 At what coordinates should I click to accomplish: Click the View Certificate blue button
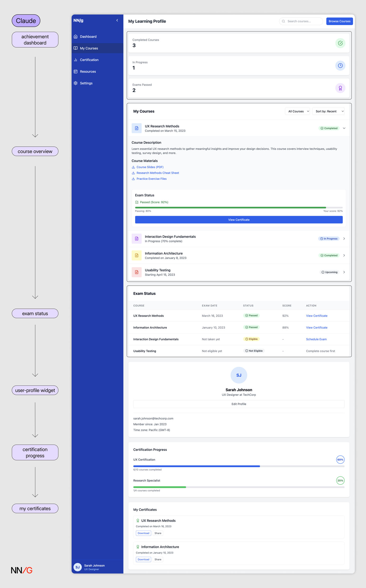click(x=239, y=220)
